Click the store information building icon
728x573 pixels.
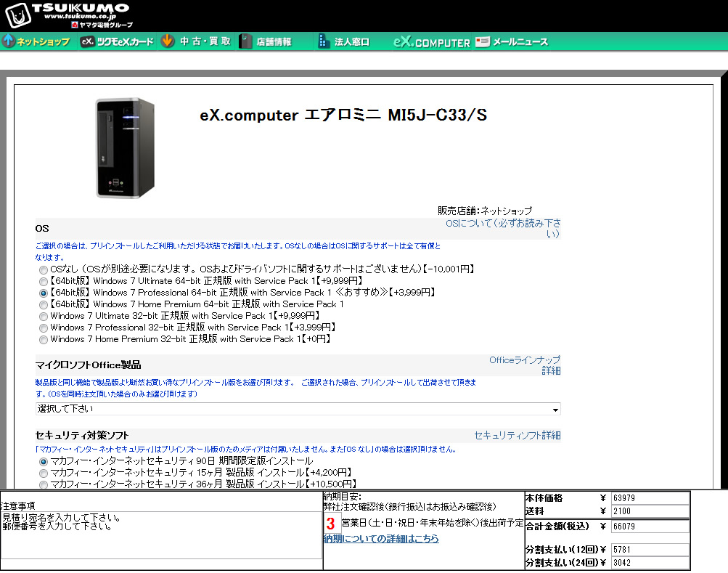(245, 41)
